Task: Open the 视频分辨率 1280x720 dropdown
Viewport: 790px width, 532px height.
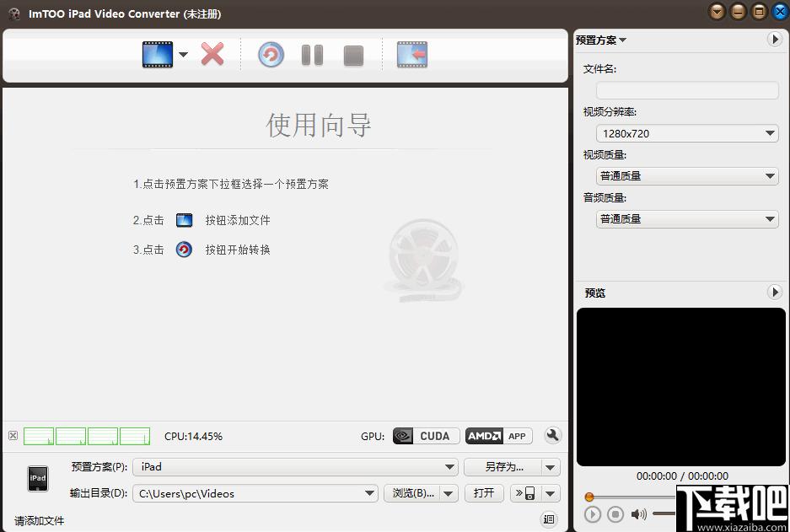Action: 687,133
